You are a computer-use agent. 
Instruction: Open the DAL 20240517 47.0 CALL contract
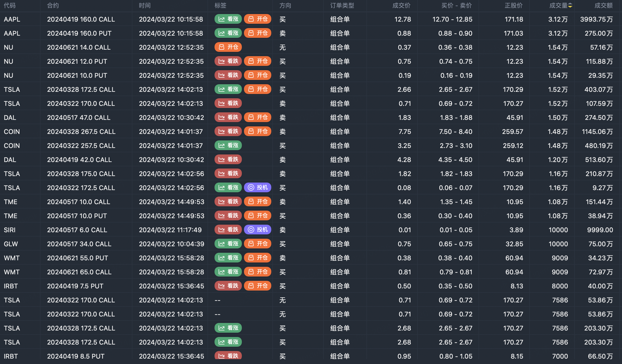point(79,117)
